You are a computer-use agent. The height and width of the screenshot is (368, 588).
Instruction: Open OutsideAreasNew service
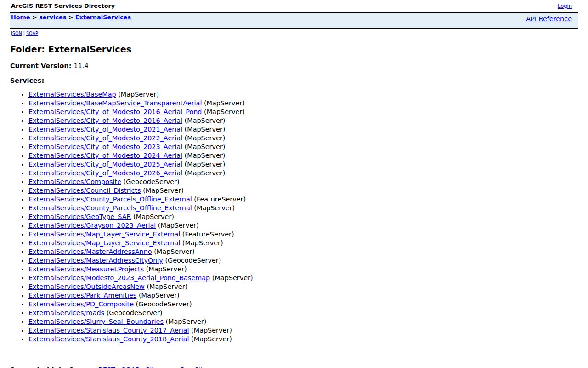pos(86,287)
